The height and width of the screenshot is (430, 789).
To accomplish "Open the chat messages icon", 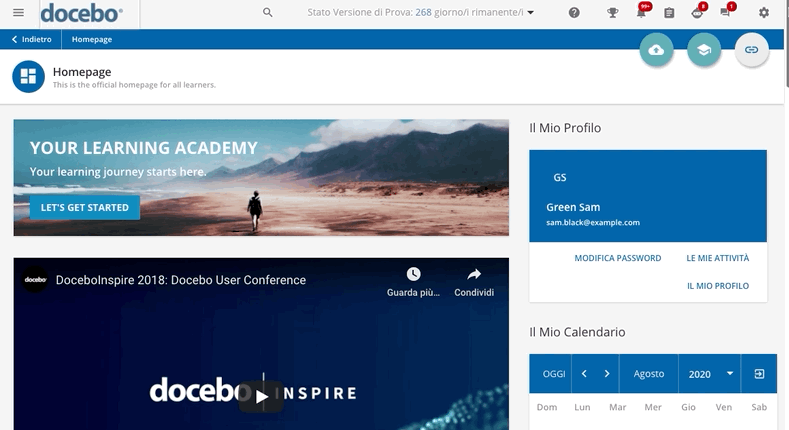I will [x=726, y=13].
